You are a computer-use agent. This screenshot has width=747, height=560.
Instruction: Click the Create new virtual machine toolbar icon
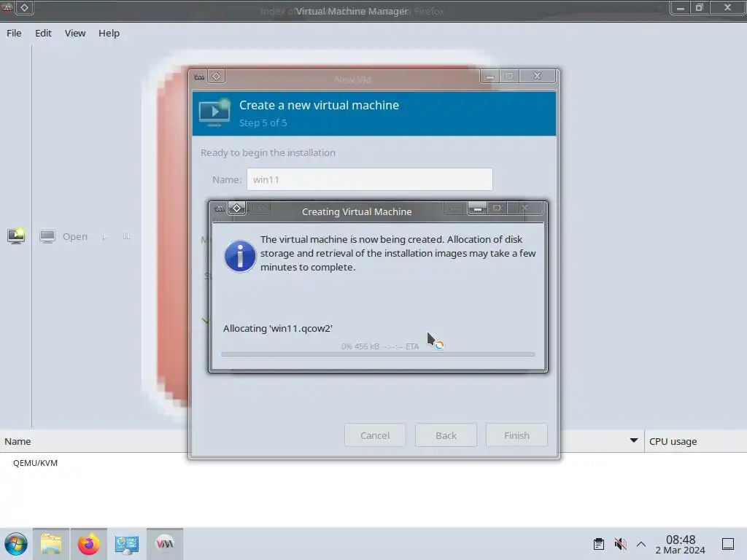(x=16, y=236)
